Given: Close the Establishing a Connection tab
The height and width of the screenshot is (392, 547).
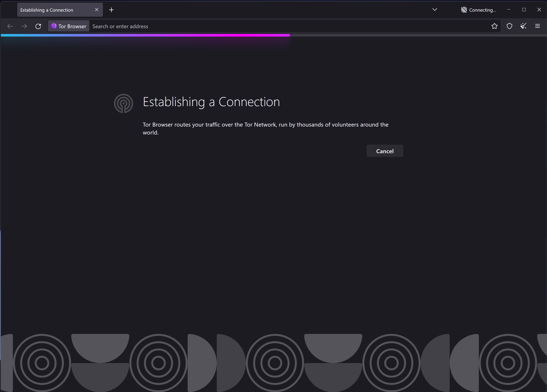Looking at the screenshot, I should coord(97,10).
